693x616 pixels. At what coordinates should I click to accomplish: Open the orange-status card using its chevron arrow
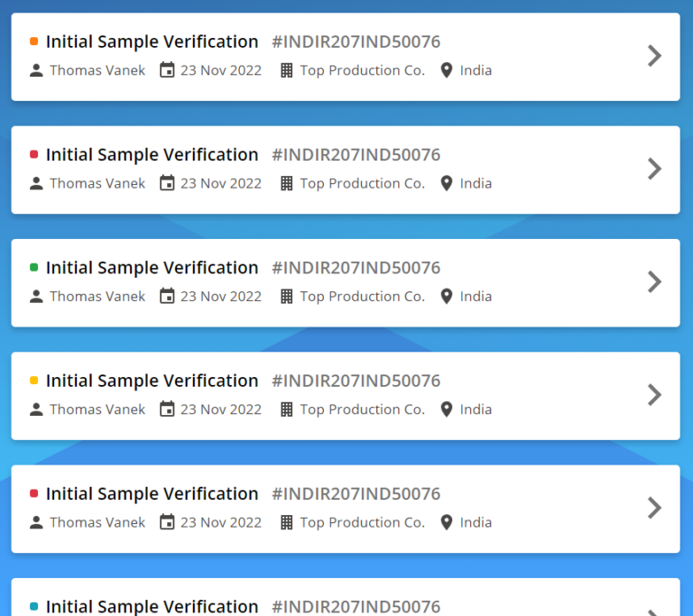[654, 56]
